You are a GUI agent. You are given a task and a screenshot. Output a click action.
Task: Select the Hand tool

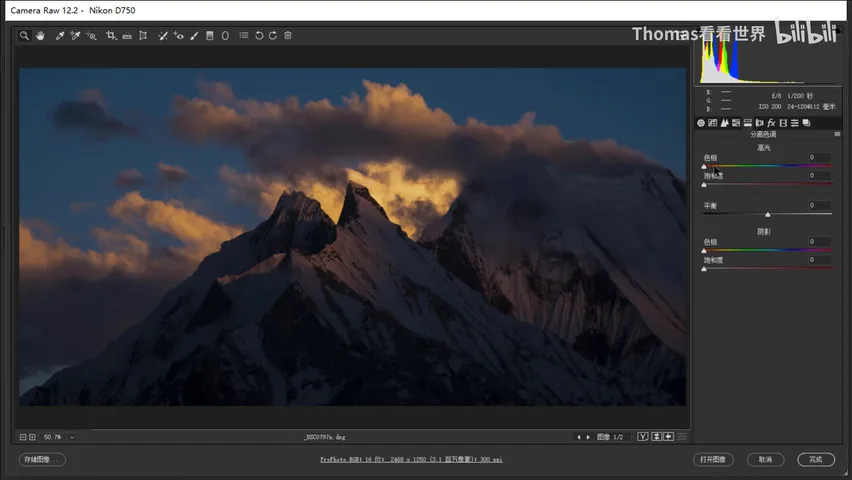[x=40, y=35]
